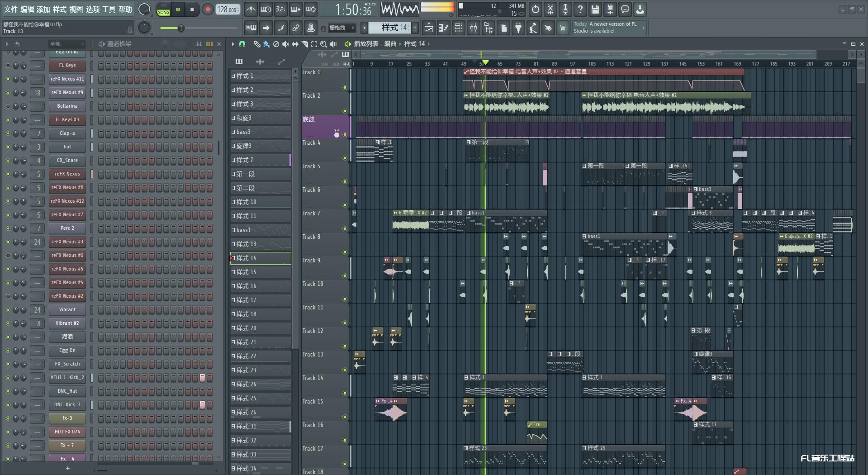Screen dimensions: 868x475
Task: Open the browser toolbar icon
Action: pyautogui.click(x=489, y=28)
